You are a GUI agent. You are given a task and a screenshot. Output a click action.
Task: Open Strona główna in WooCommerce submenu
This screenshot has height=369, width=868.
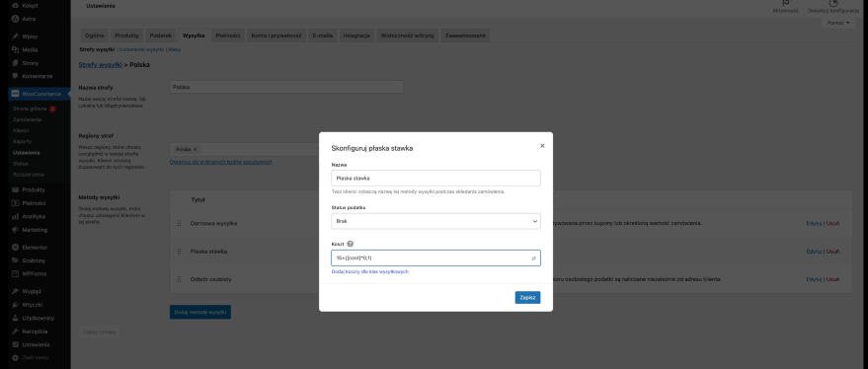[30, 109]
